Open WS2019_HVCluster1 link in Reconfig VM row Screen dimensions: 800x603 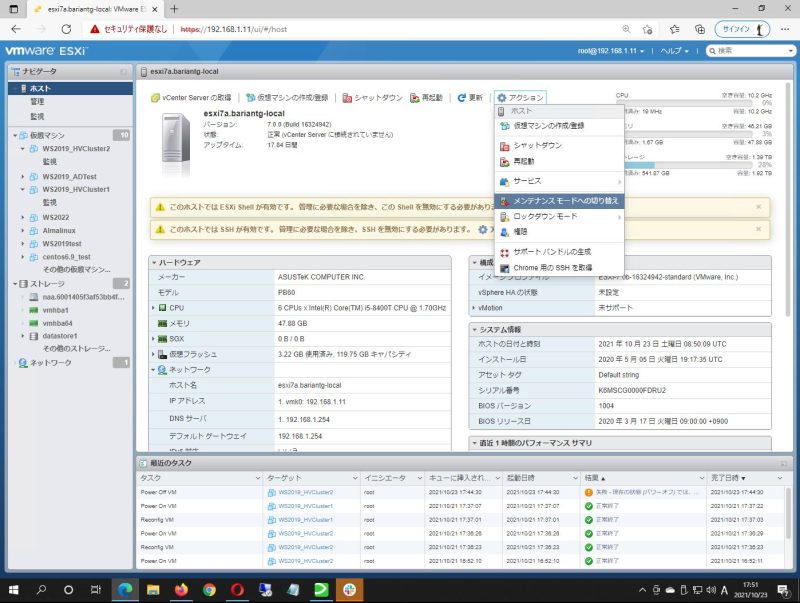tap(306, 520)
